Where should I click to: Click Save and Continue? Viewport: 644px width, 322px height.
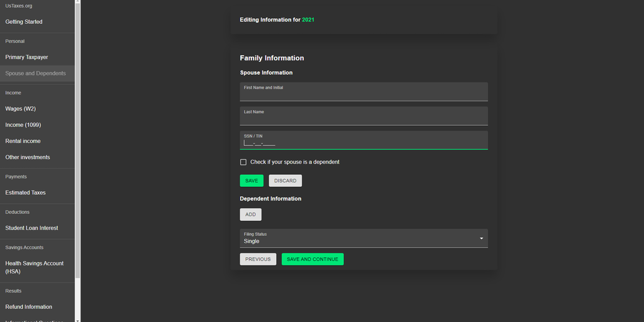[x=313, y=259]
